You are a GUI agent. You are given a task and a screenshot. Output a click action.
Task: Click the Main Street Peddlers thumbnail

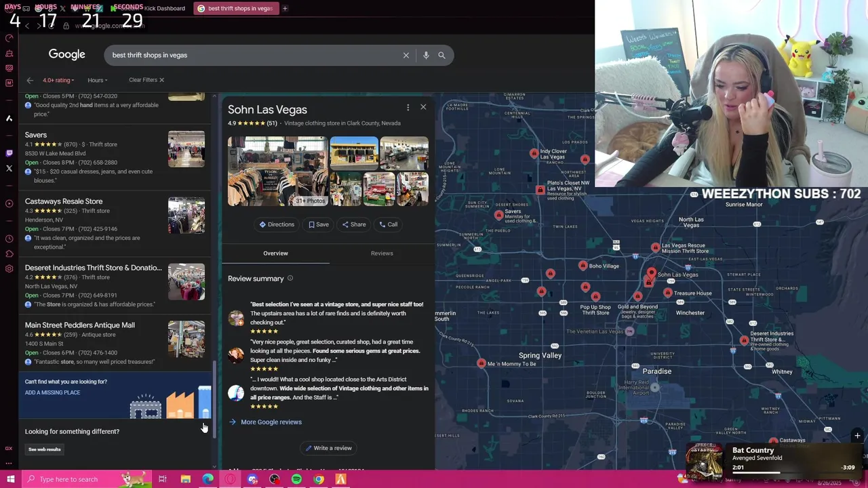click(x=186, y=340)
